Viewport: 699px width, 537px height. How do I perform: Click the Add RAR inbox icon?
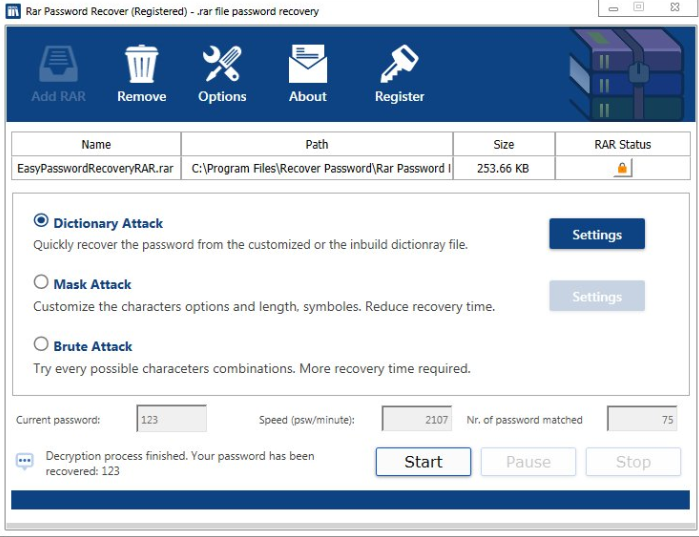tap(58, 64)
